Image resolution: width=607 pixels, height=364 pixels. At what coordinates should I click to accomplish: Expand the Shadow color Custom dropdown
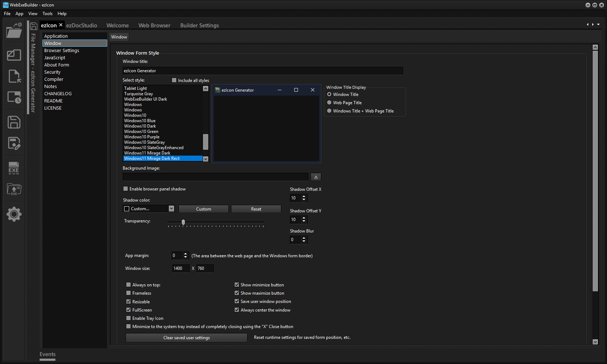click(171, 209)
